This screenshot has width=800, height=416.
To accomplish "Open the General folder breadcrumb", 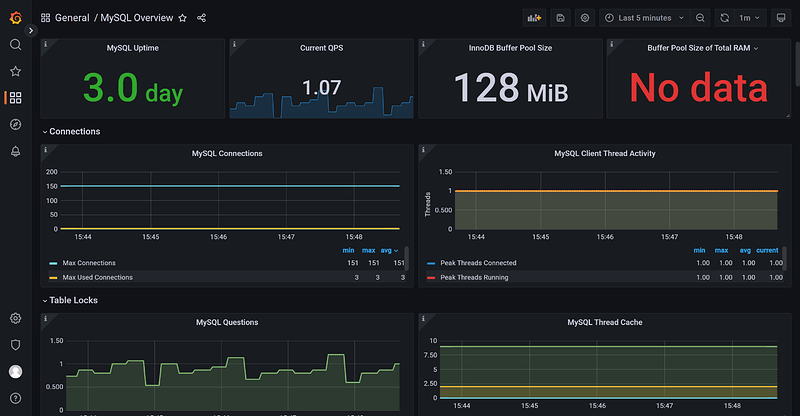I will (72, 18).
